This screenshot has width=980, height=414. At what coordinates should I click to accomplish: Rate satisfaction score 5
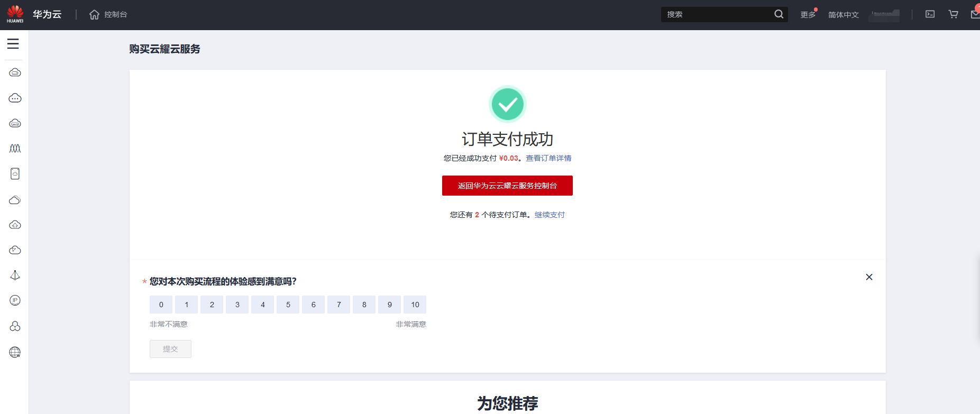[x=288, y=305]
